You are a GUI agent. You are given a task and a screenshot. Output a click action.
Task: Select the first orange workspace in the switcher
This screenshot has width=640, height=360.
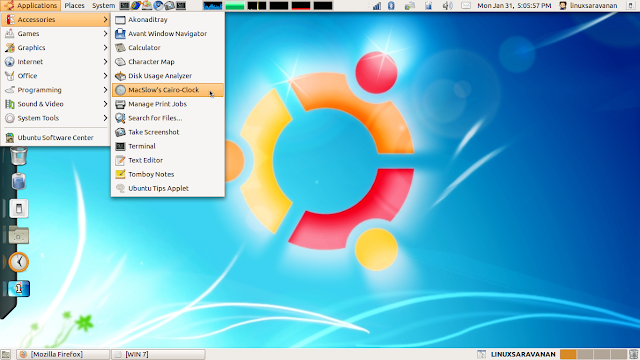click(x=568, y=354)
